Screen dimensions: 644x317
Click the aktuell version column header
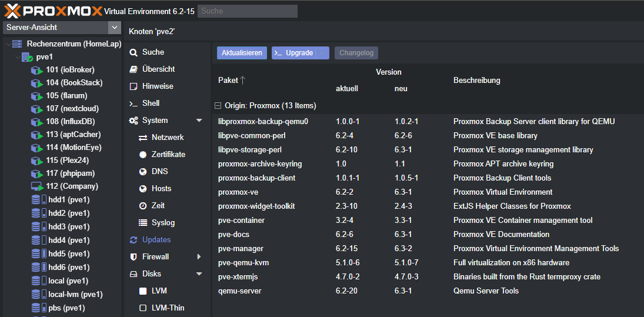(x=346, y=89)
